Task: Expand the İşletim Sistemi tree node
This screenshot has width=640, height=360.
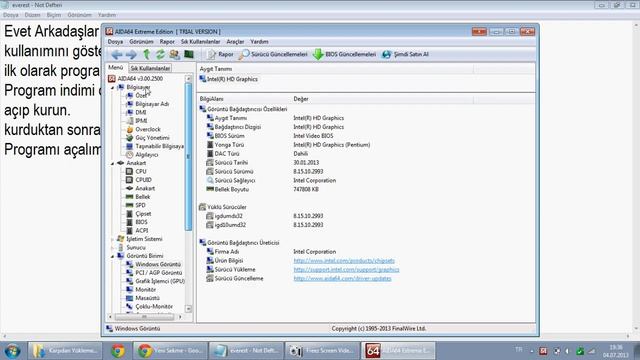Action: (x=113, y=239)
